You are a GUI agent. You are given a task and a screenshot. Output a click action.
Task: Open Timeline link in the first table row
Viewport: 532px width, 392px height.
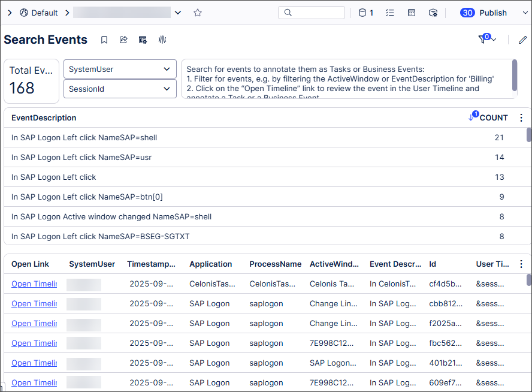click(x=34, y=284)
